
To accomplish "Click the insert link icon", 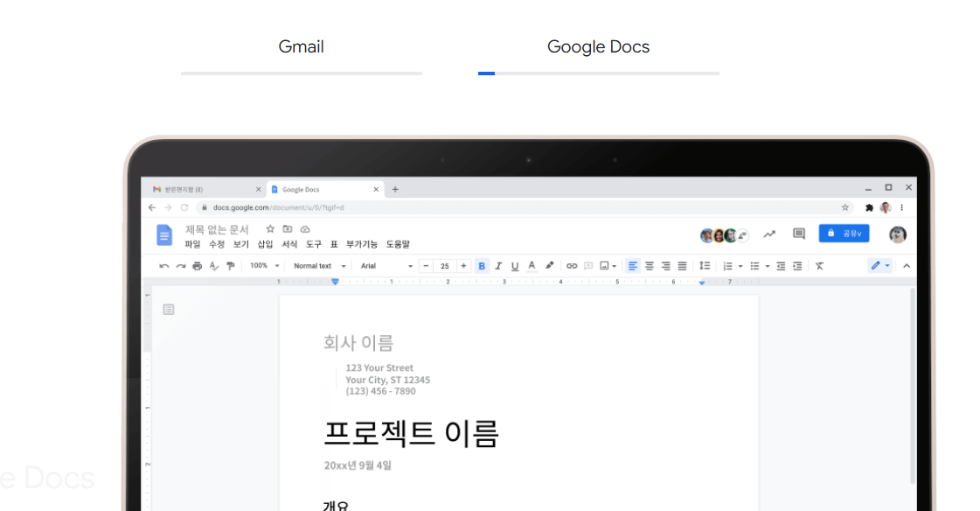I will pyautogui.click(x=571, y=266).
